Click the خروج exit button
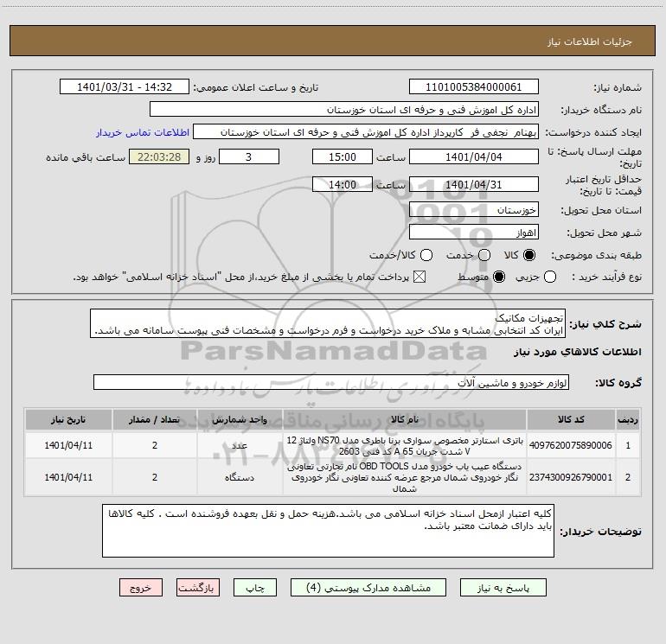The image size is (666, 644). [x=141, y=588]
